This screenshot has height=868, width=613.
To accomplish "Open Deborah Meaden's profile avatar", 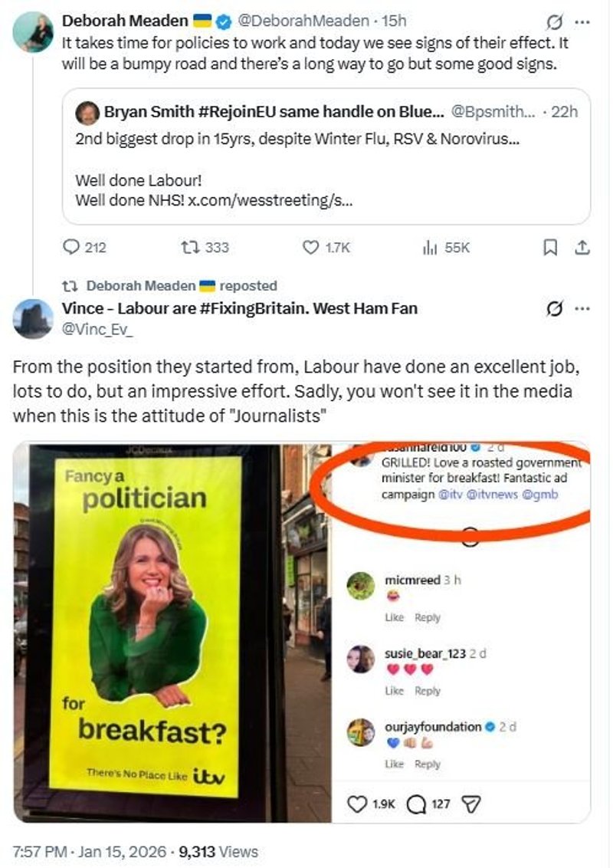I will (x=33, y=32).
